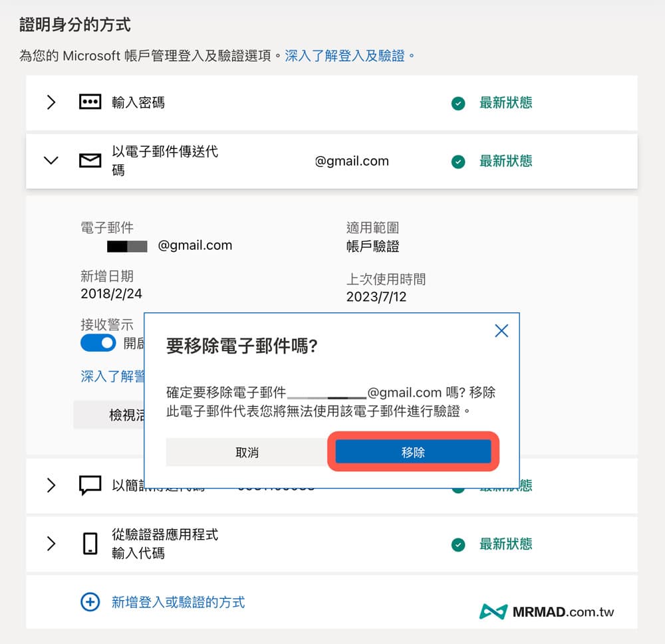This screenshot has height=644, width=665.
Task: Click the 證明身分的方式 page heading
Action: point(74,25)
